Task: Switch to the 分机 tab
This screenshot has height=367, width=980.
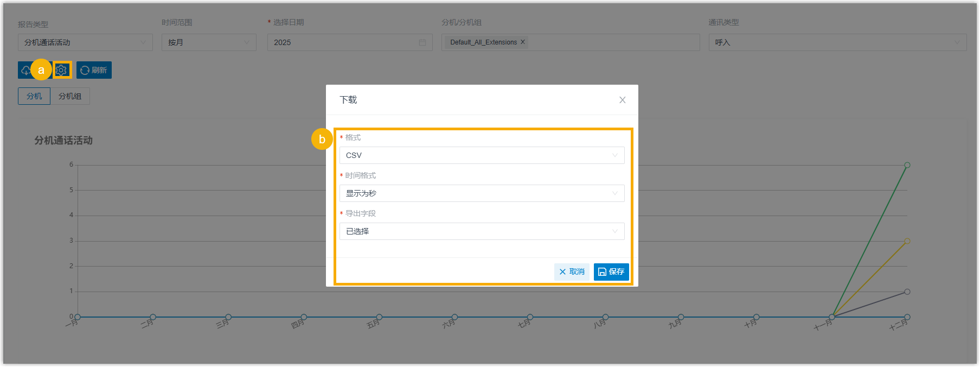Action: click(34, 96)
